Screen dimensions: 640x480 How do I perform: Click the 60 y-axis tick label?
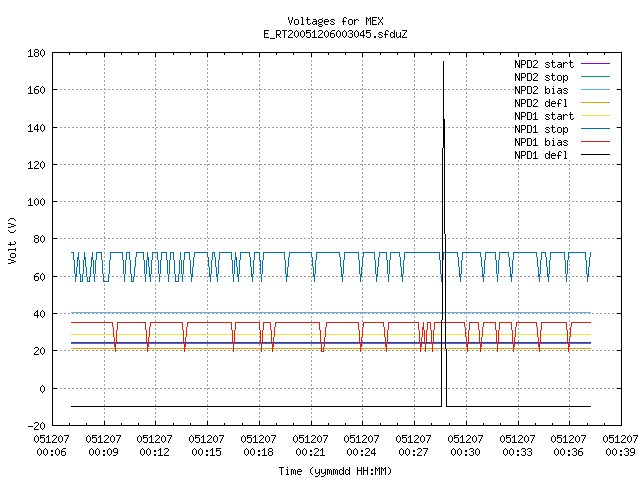pos(39,277)
